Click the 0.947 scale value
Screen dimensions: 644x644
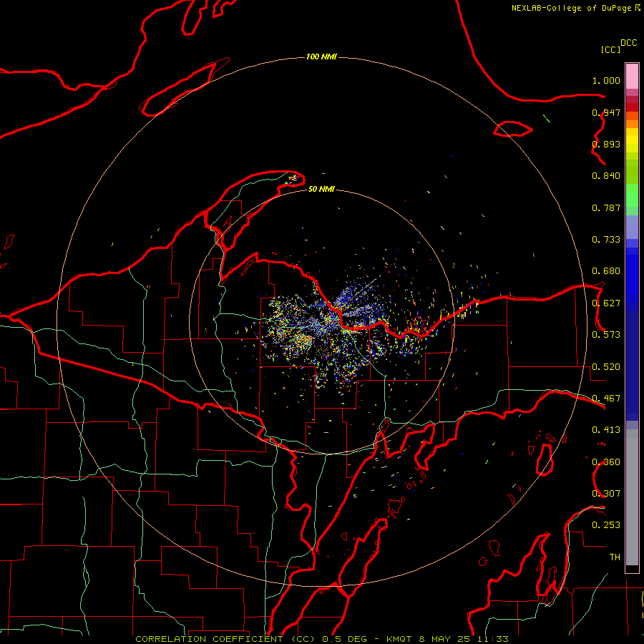[606, 112]
